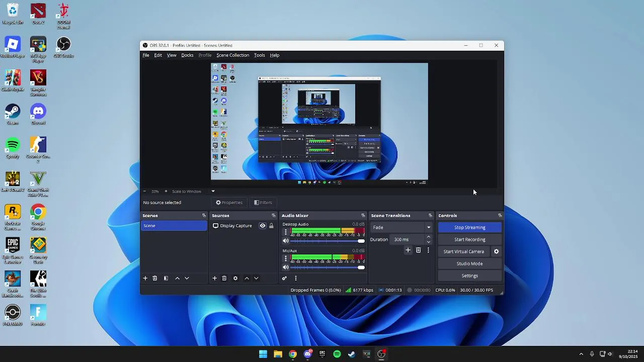Toggle lock on Display Capture source
This screenshot has width=644, height=362.
(271, 226)
